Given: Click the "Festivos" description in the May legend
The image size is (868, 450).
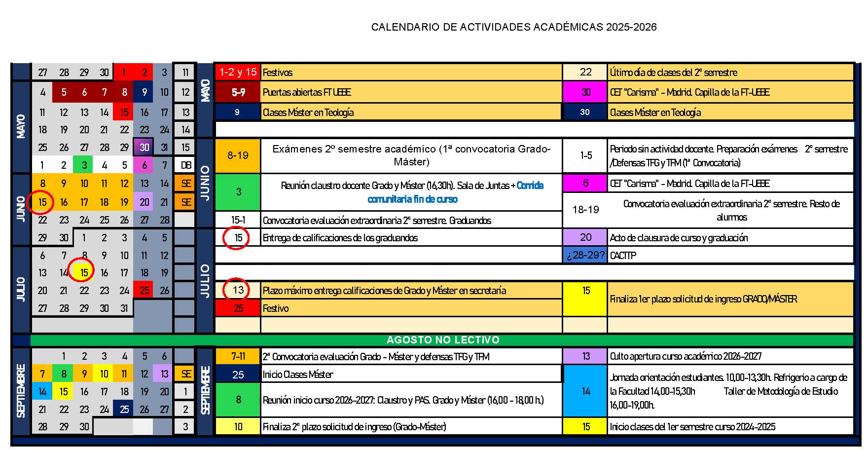Looking at the screenshot, I should 278,73.
